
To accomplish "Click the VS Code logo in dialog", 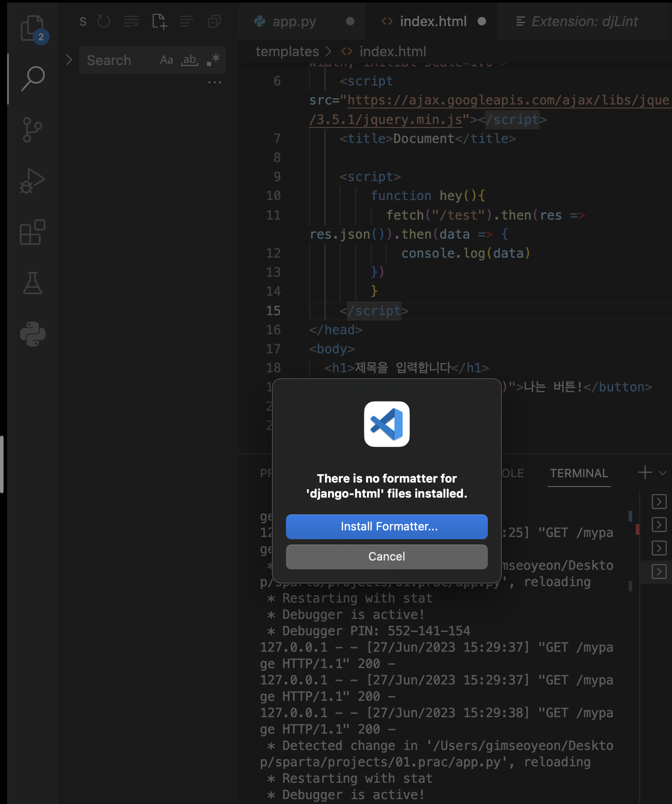I will coord(387,424).
